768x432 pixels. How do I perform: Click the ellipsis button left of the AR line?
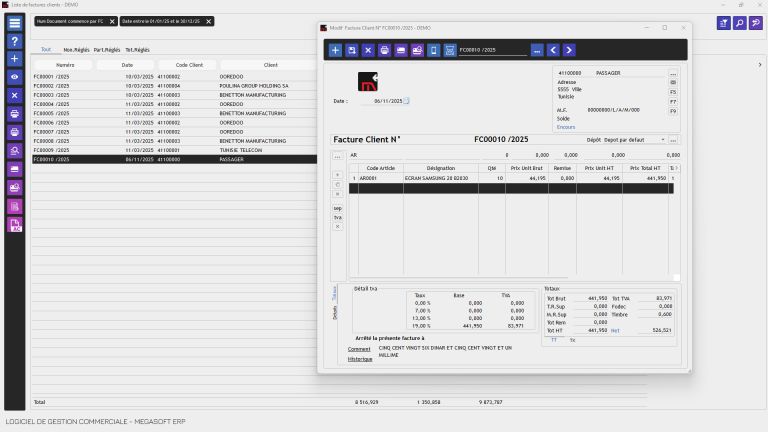pos(337,157)
